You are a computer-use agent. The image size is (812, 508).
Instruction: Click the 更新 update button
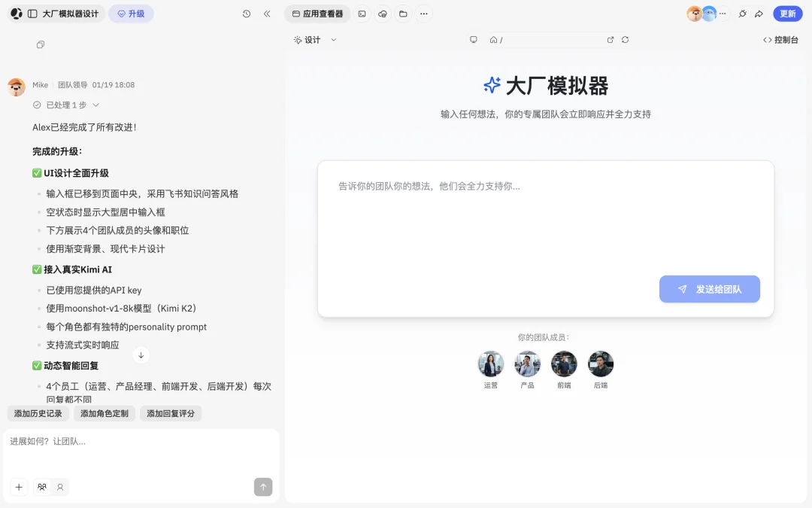click(x=787, y=14)
